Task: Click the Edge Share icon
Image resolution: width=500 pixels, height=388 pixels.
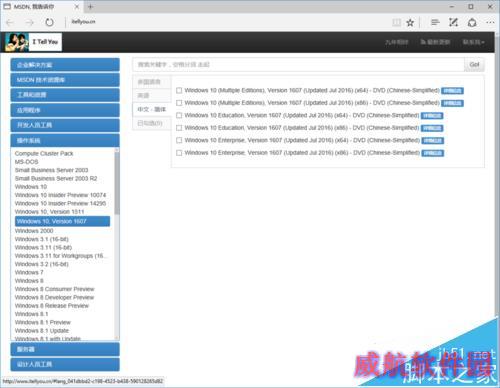Action: point(472,22)
